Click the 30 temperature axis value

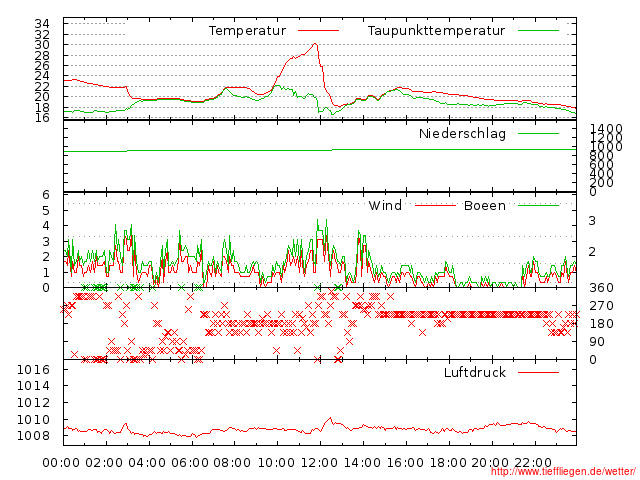[x=42, y=44]
